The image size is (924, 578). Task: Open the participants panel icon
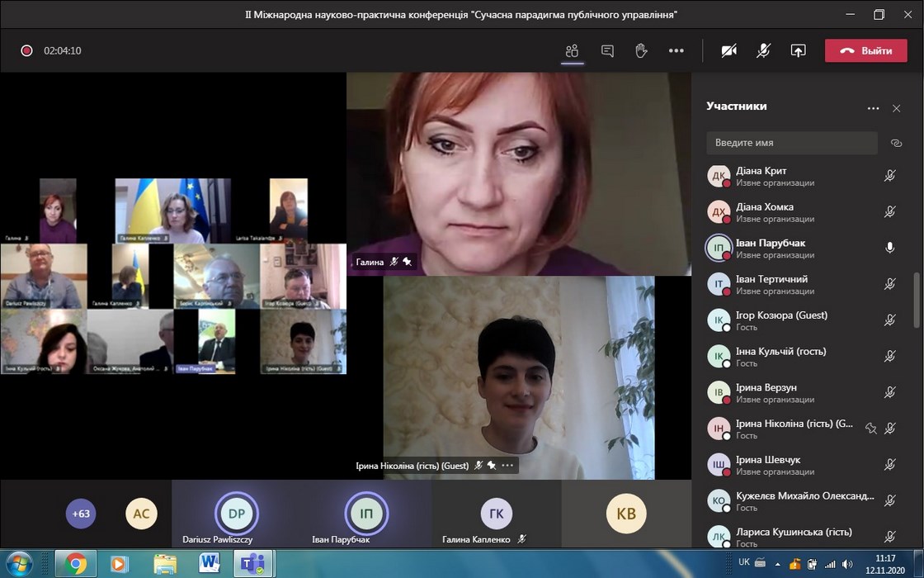point(572,50)
